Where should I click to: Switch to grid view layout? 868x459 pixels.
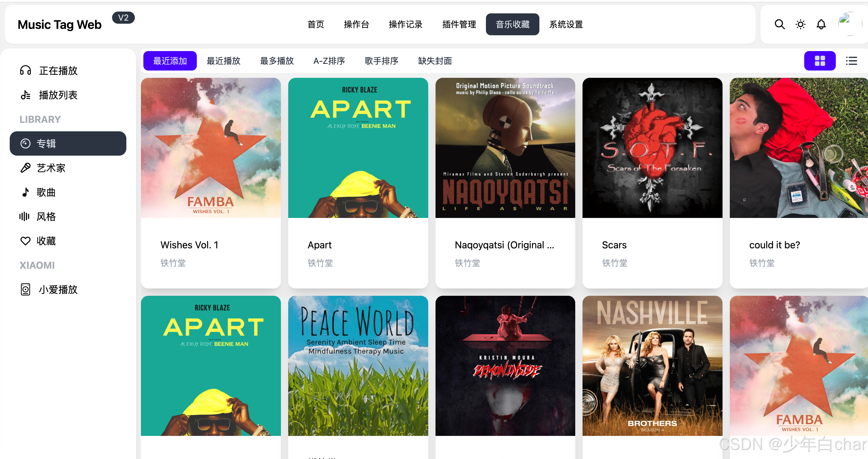[819, 61]
